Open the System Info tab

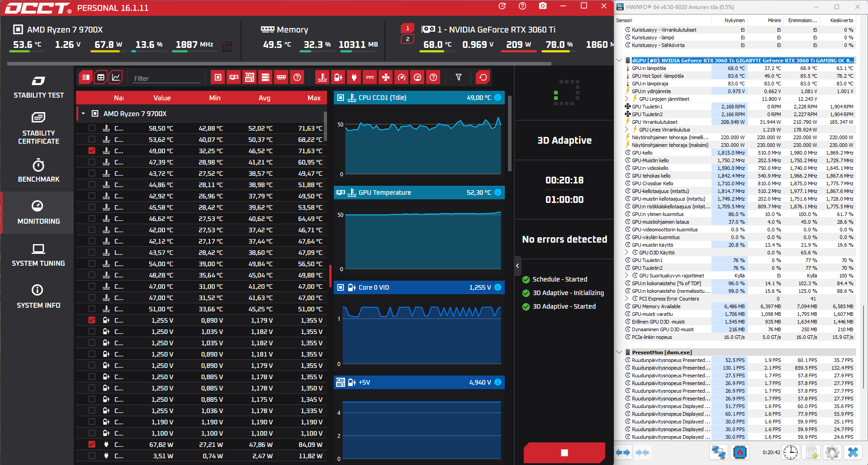38,296
